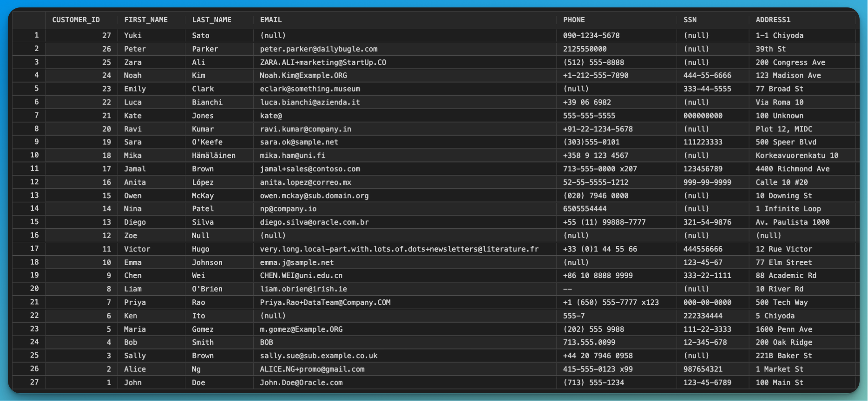Image resolution: width=868 pixels, height=401 pixels.
Task: Select Victor Hugo's long literature.fr email cell
Action: (399, 249)
